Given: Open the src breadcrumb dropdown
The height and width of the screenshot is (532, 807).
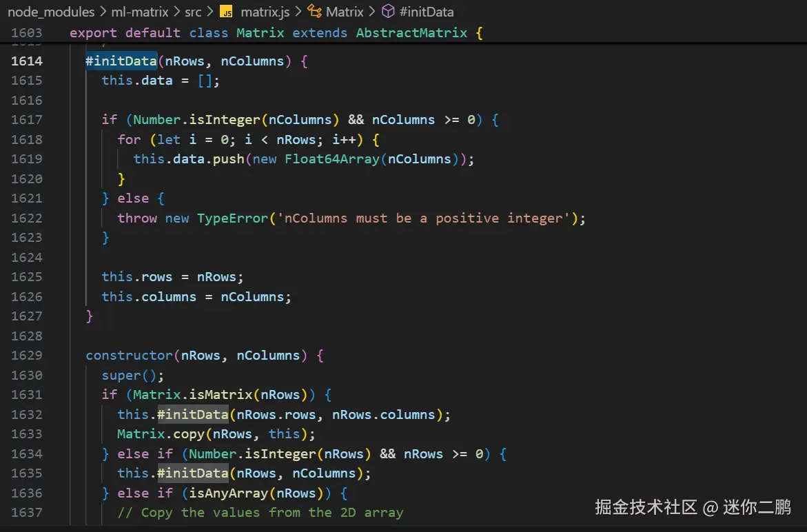Looking at the screenshot, I should tap(193, 11).
